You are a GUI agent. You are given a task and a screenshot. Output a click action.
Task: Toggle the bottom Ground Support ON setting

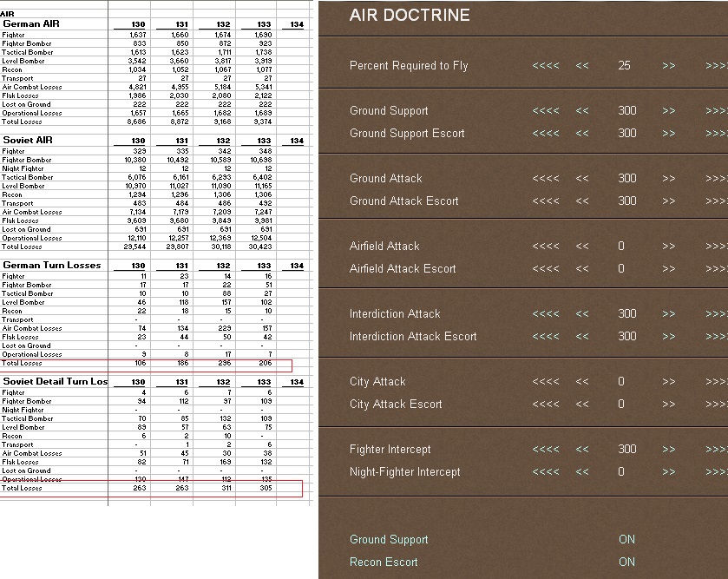tap(626, 540)
